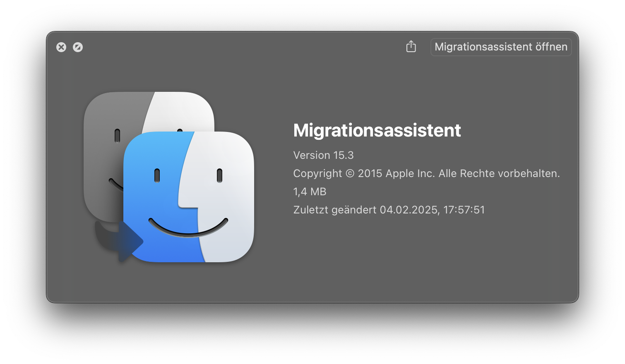Click the 'Migrationsassistent öffnen' button
Screen dimensions: 625x364
[501, 47]
